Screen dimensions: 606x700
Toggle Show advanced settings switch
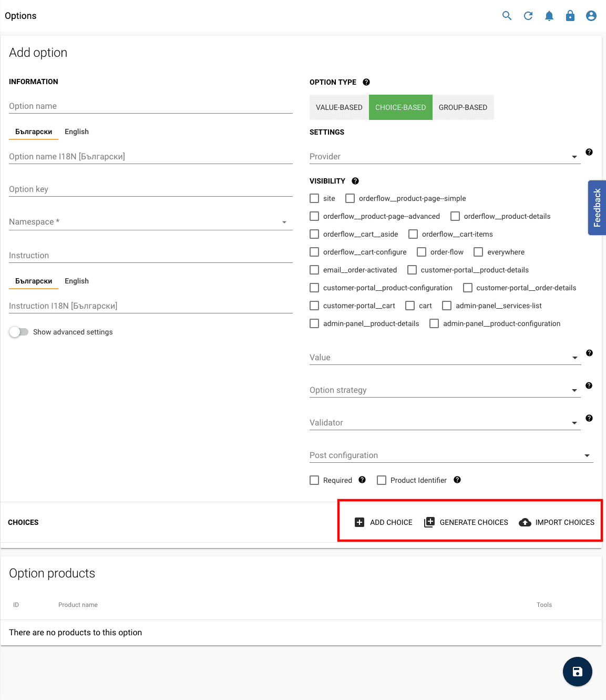pyautogui.click(x=18, y=332)
